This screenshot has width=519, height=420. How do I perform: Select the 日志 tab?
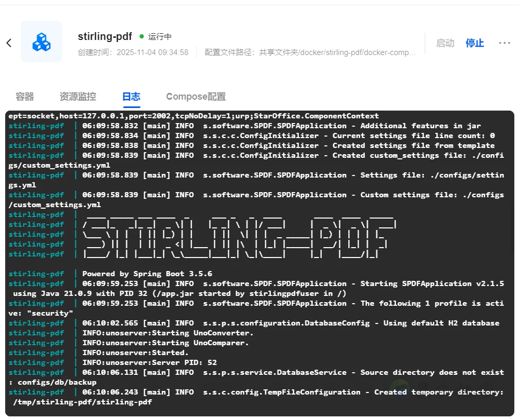pyautogui.click(x=131, y=97)
